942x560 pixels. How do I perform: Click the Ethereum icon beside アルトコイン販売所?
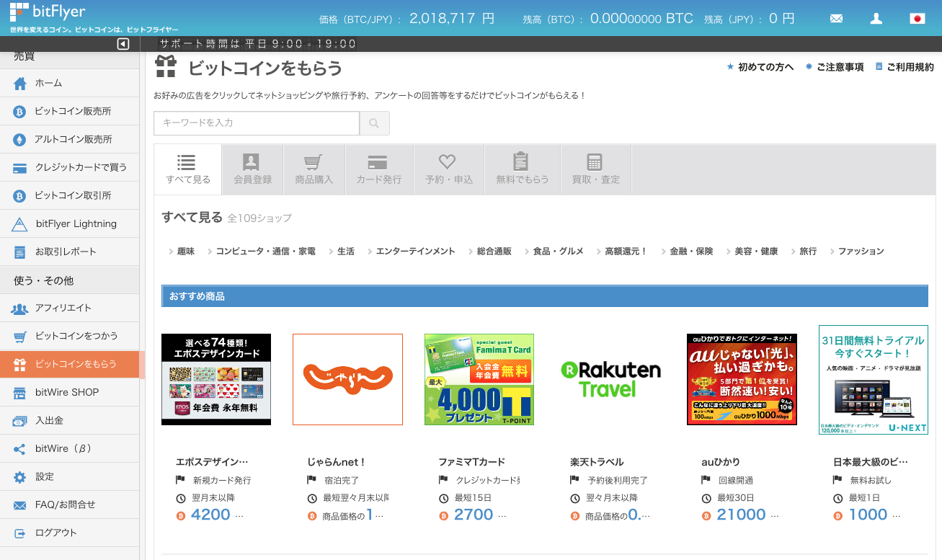tap(20, 140)
